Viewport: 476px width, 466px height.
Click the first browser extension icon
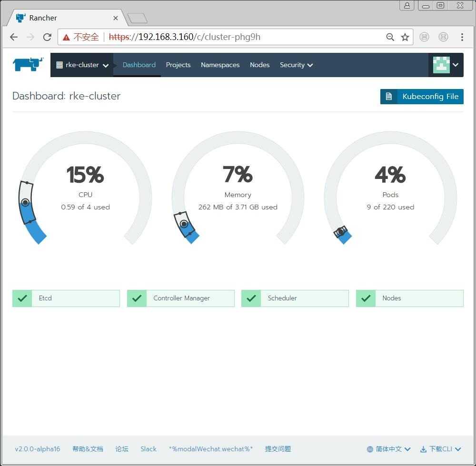[424, 37]
